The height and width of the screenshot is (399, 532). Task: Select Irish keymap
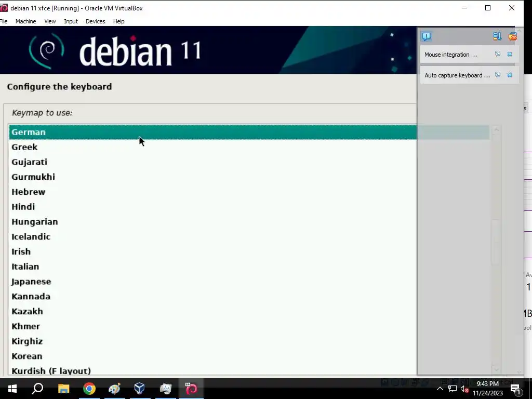tap(249, 251)
